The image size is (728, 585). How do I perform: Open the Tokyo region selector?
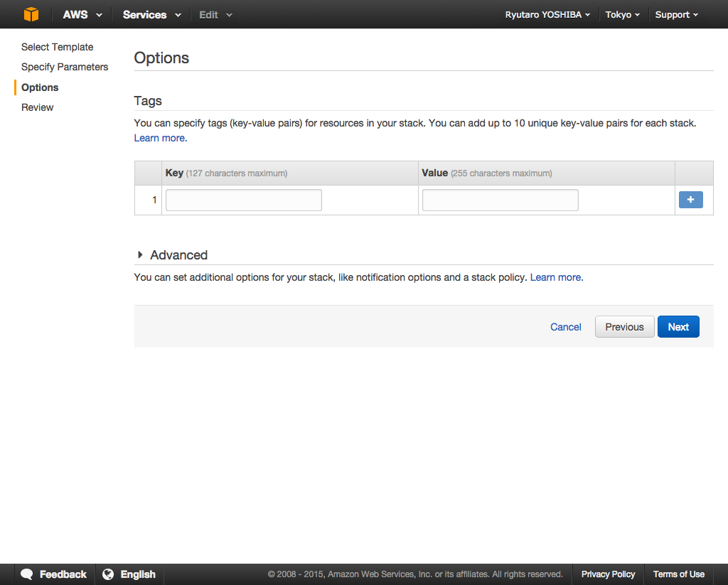(622, 14)
